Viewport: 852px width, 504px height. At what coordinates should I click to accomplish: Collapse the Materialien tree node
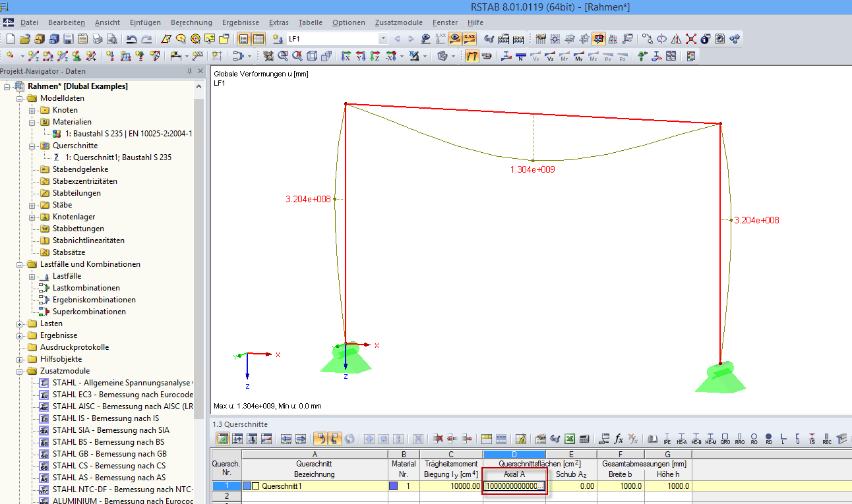pyautogui.click(x=32, y=122)
